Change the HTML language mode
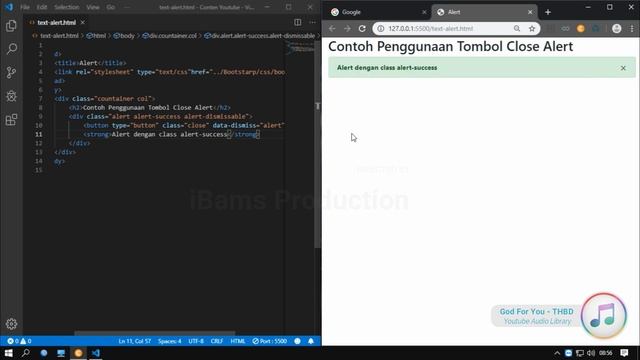The height and width of the screenshot is (360, 640). point(238,341)
